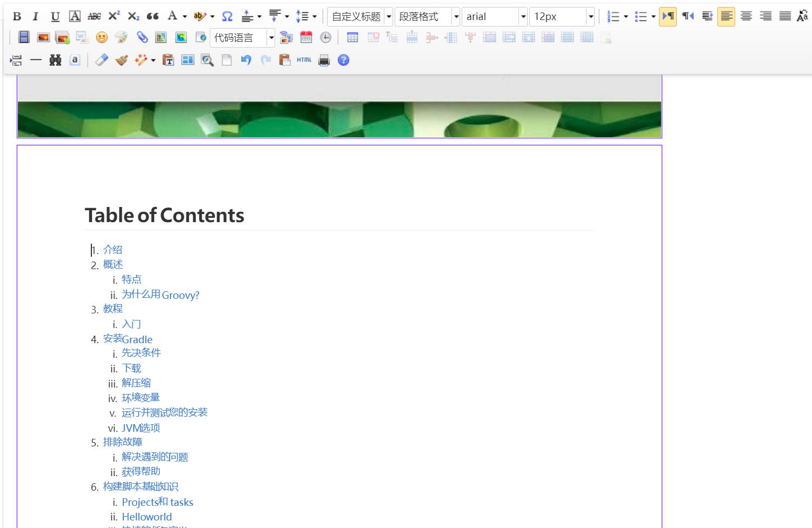Toggle bold formatting
Image resolution: width=812 pixels, height=528 pixels.
click(x=17, y=16)
